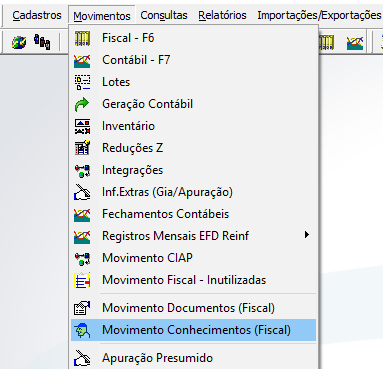Screen dimensions: 383x369
Task: Click the Movimento Fiscal - Inutilizadas icon
Action: 82,280
